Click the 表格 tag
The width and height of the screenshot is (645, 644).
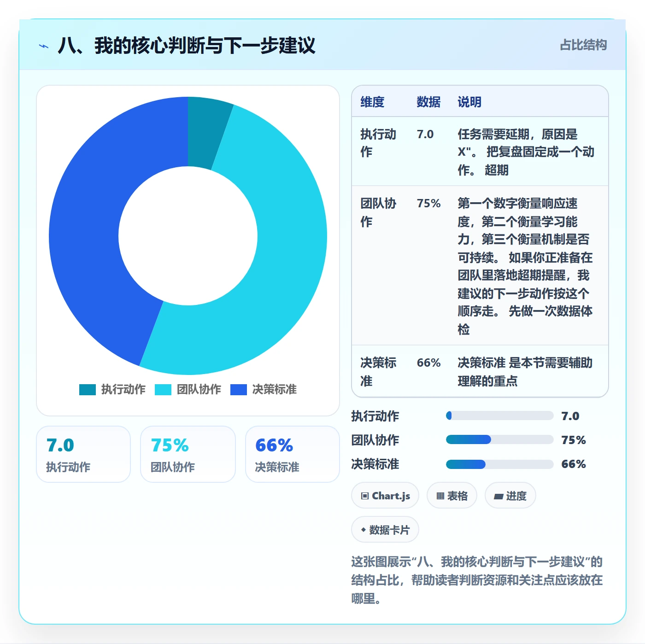(x=452, y=496)
